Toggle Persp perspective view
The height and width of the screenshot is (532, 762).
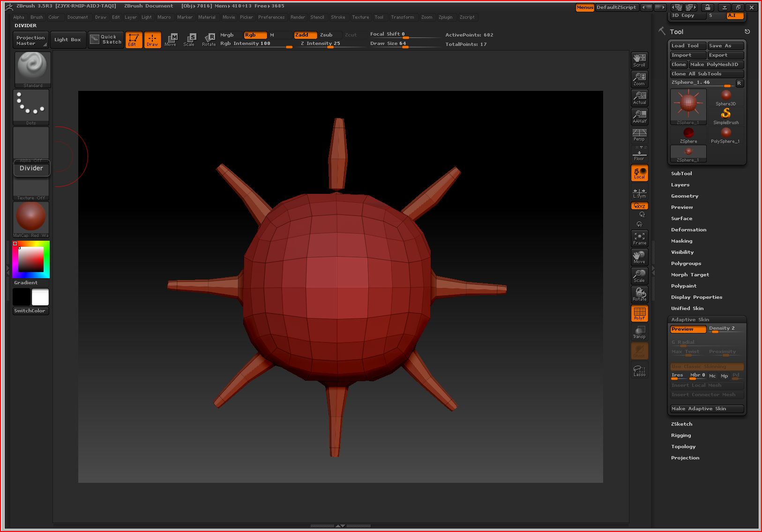point(640,135)
